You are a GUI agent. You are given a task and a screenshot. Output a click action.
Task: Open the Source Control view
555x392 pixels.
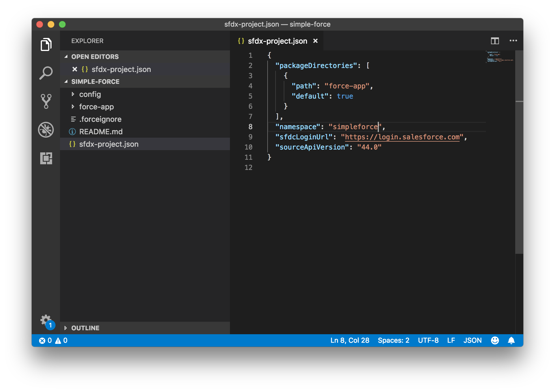pos(46,101)
